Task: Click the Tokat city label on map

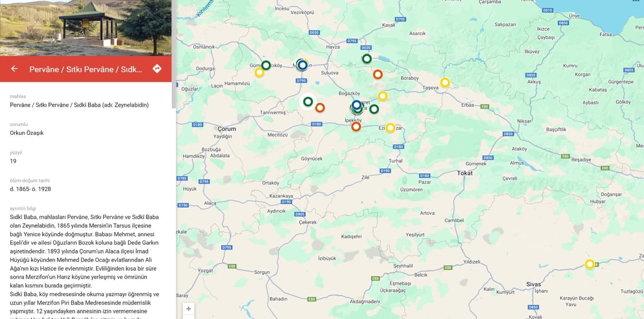Action: click(465, 173)
